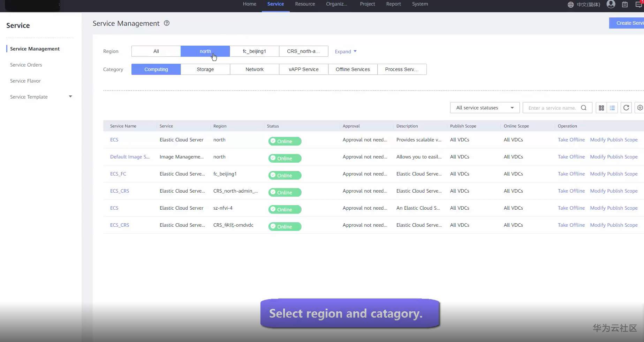Expand the full region list
The width and height of the screenshot is (644, 342).
pos(346,52)
